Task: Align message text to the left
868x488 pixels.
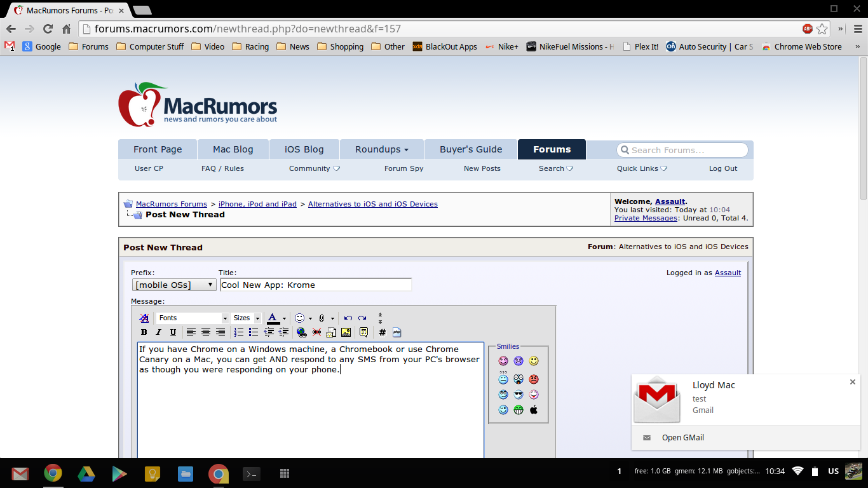Action: [191, 332]
